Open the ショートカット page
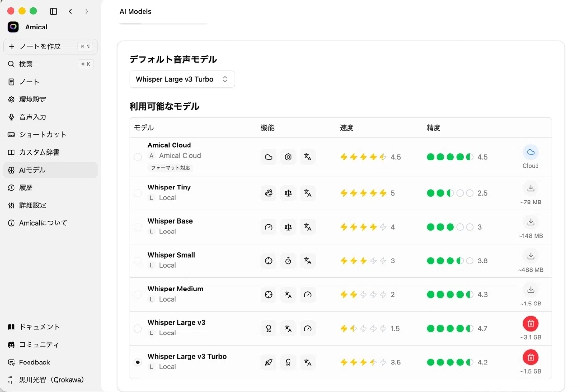 tap(50, 135)
